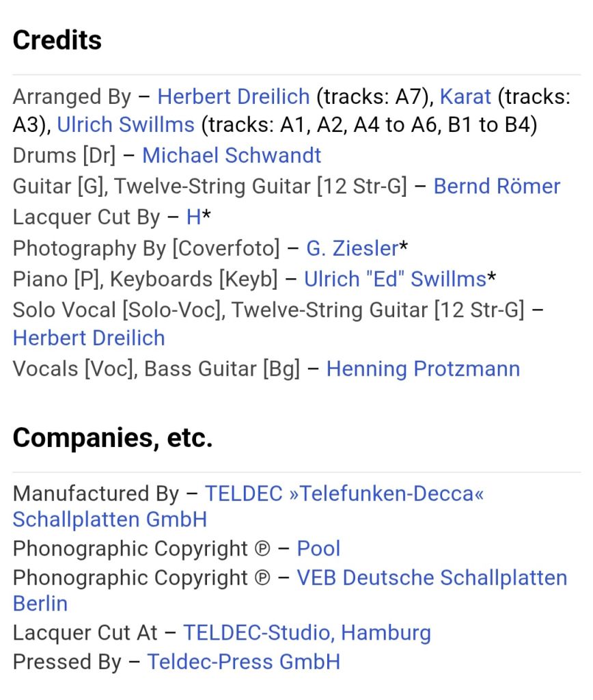Image resolution: width=593 pixels, height=700 pixels.
Task: Open the Karat artist link
Action: (x=465, y=97)
